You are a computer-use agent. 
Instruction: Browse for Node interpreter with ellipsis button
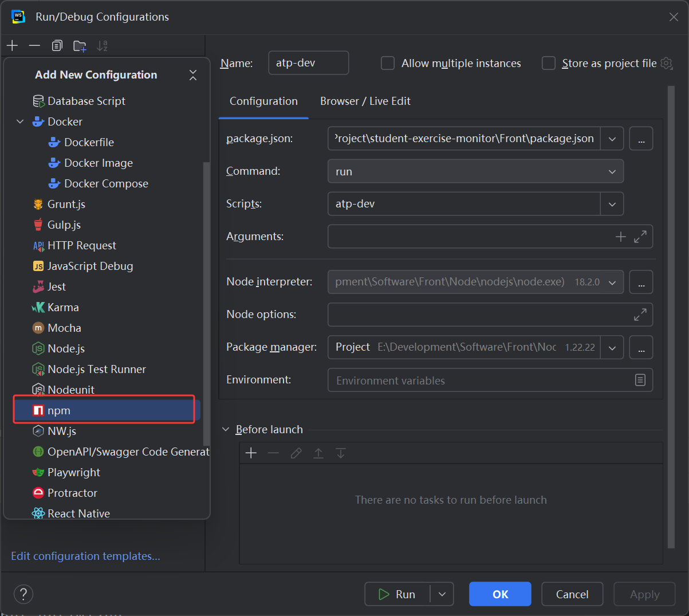(x=641, y=282)
